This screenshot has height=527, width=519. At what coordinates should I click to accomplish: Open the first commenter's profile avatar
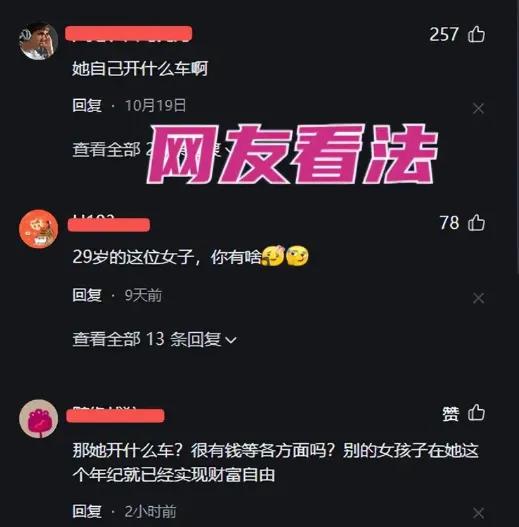click(38, 41)
